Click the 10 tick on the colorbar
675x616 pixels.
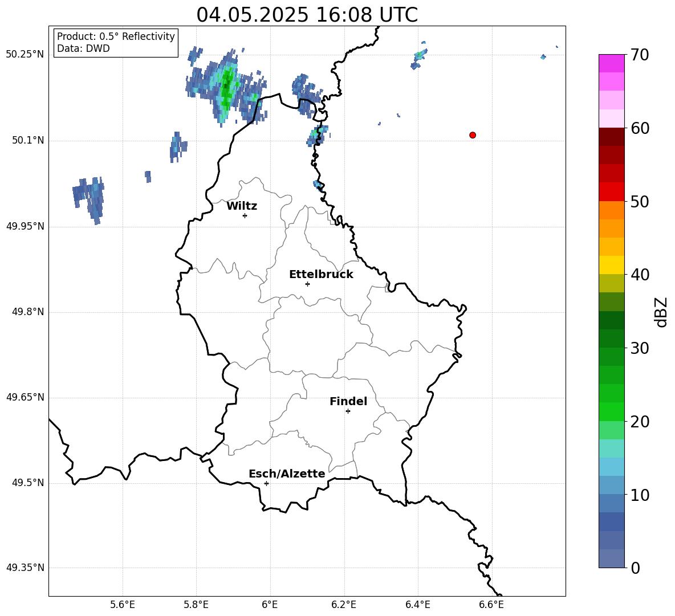(x=640, y=495)
